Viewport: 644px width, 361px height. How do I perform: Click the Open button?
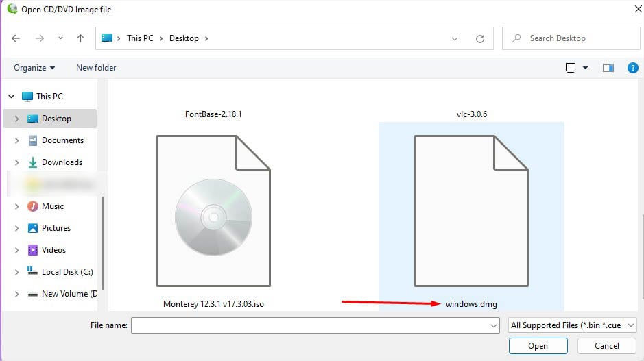pyautogui.click(x=538, y=346)
